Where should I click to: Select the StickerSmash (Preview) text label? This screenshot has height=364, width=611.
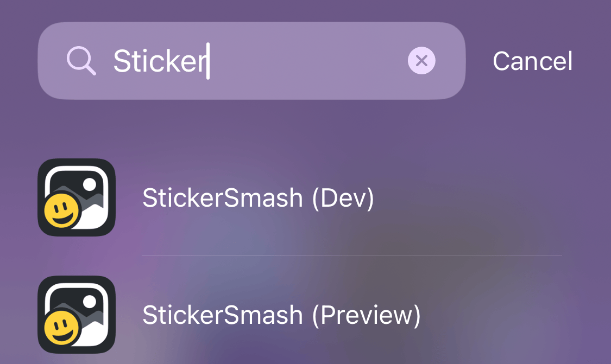[281, 315]
